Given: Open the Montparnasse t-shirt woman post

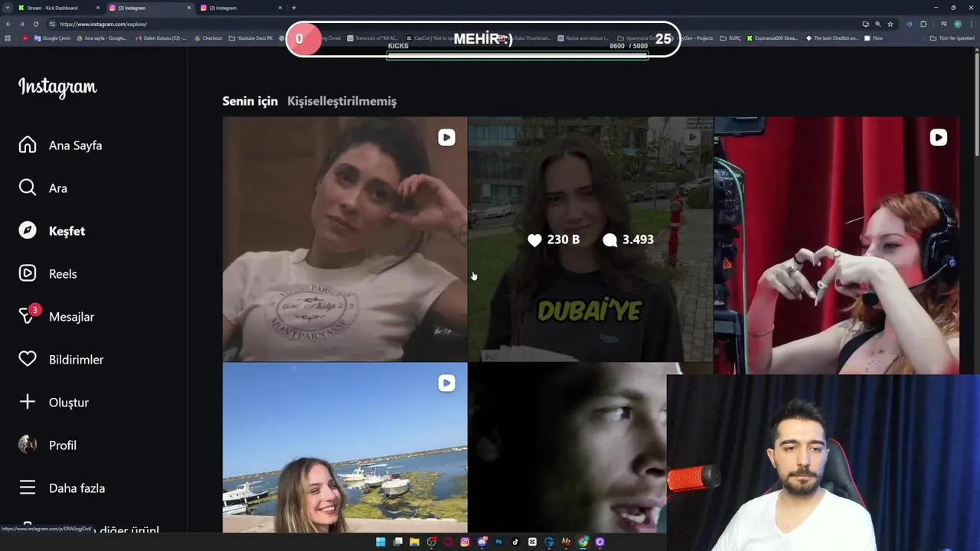Looking at the screenshot, I should pyautogui.click(x=345, y=239).
